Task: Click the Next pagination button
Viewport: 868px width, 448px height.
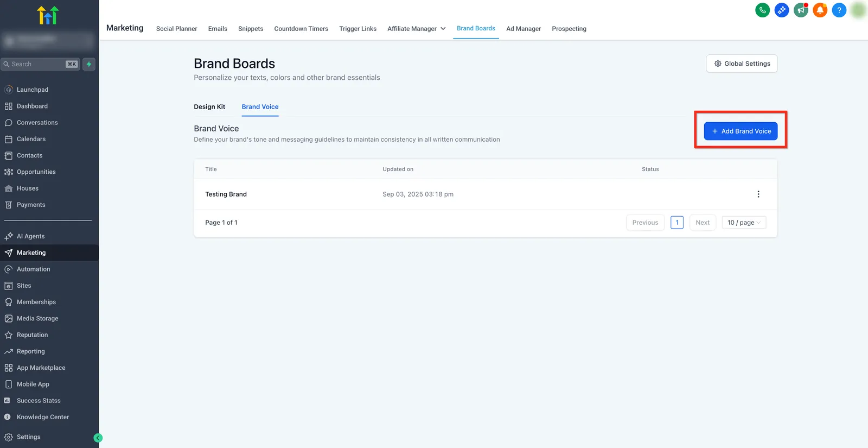Action: pos(703,223)
